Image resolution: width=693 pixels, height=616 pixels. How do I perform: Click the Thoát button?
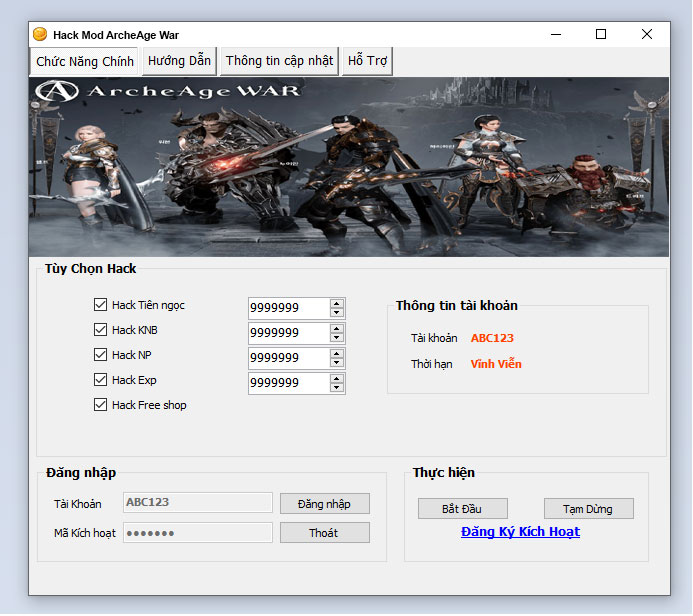point(325,533)
